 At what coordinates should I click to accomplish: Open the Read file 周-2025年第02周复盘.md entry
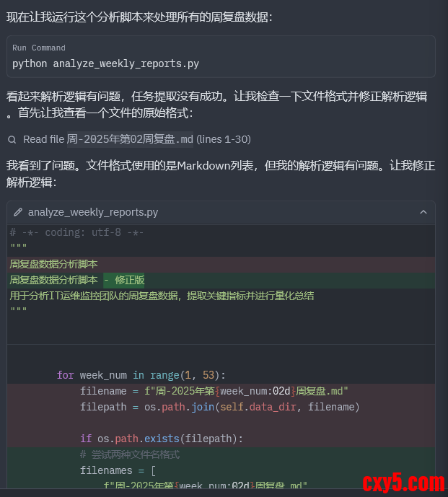pyautogui.click(x=137, y=139)
